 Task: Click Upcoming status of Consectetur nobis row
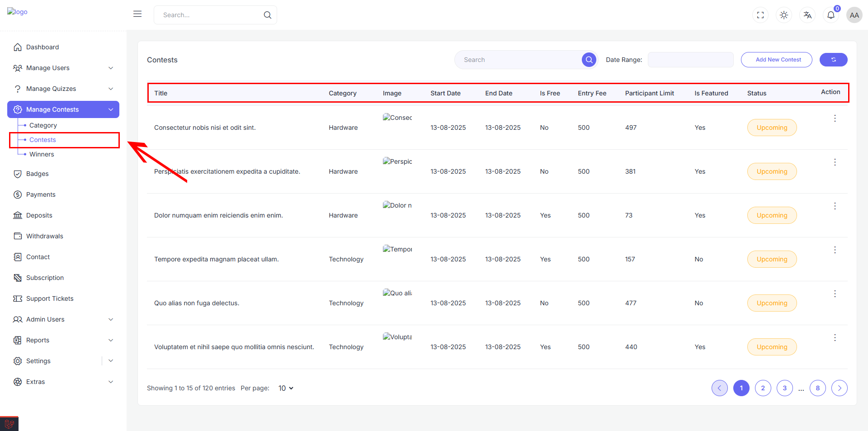point(772,128)
